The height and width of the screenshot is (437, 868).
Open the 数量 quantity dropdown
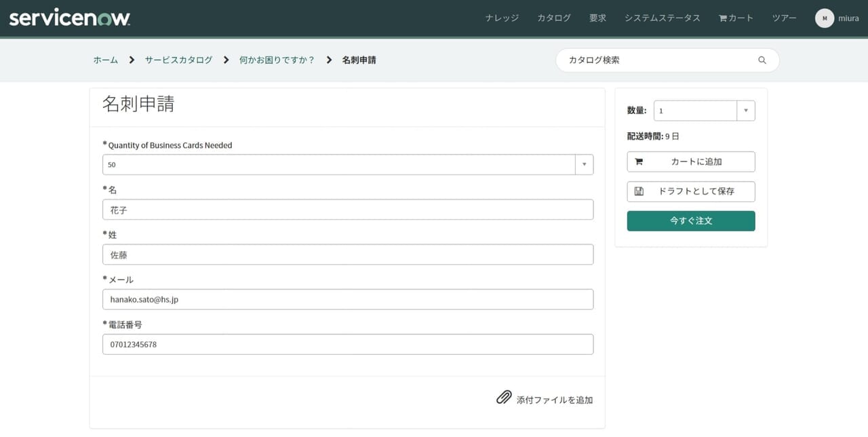tap(745, 111)
